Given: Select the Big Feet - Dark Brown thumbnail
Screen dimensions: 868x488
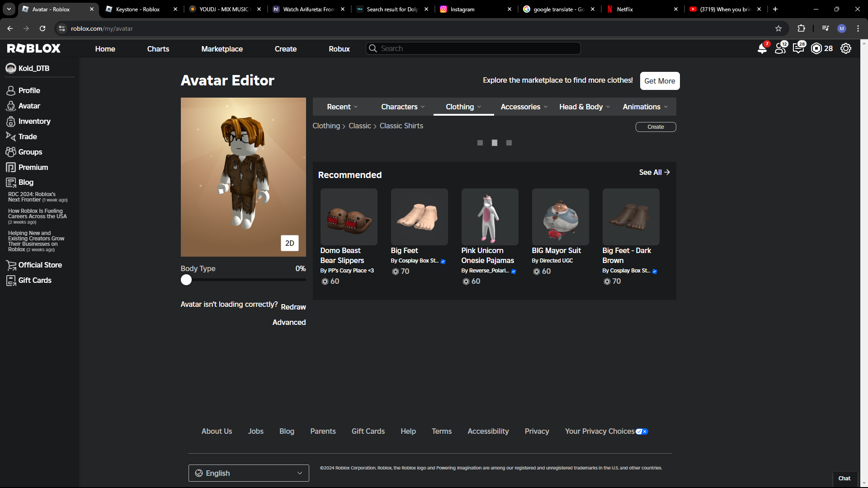Looking at the screenshot, I should click(631, 217).
